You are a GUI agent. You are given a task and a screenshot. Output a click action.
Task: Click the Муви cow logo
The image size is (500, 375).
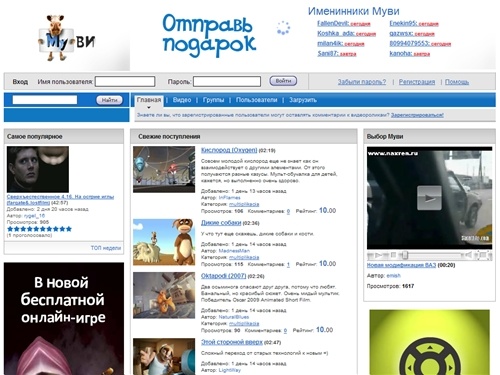(x=67, y=38)
